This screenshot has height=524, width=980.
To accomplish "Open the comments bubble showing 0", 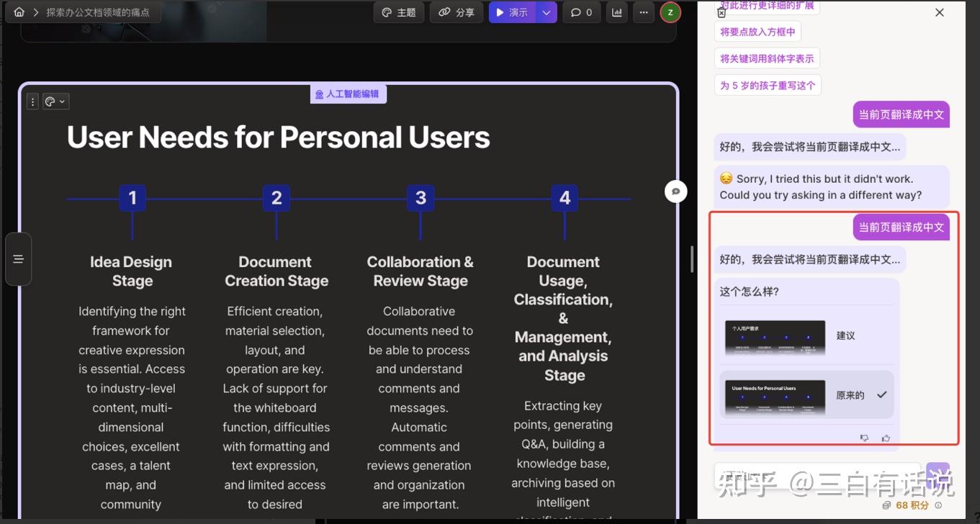I will [x=581, y=12].
